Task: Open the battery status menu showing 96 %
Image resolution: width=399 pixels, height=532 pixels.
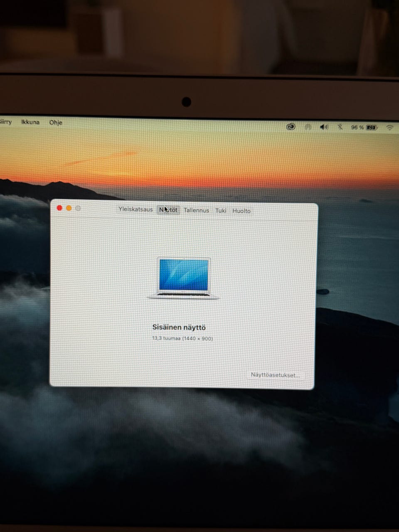Action: pyautogui.click(x=364, y=128)
